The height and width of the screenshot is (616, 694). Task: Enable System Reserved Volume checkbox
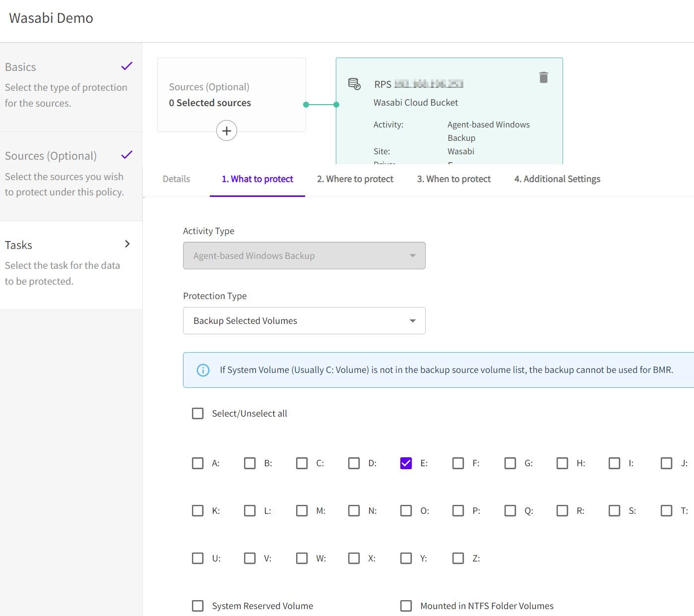tap(197, 606)
